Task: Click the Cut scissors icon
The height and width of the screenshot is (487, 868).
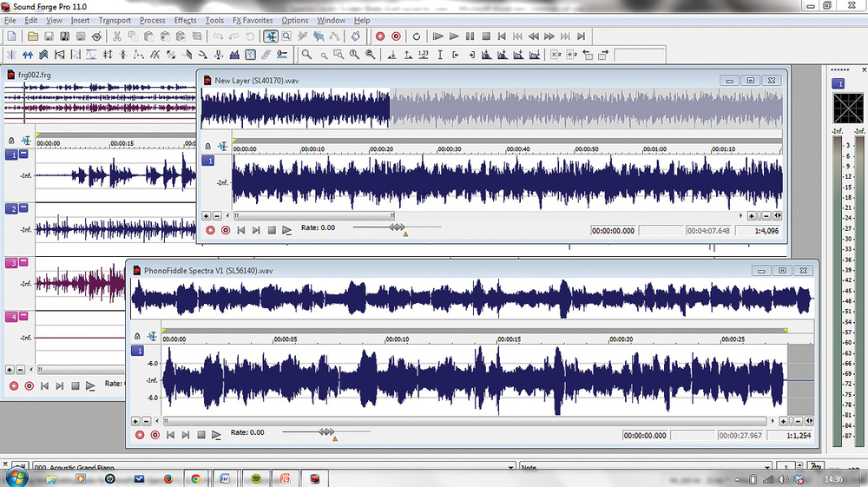Action: click(117, 36)
